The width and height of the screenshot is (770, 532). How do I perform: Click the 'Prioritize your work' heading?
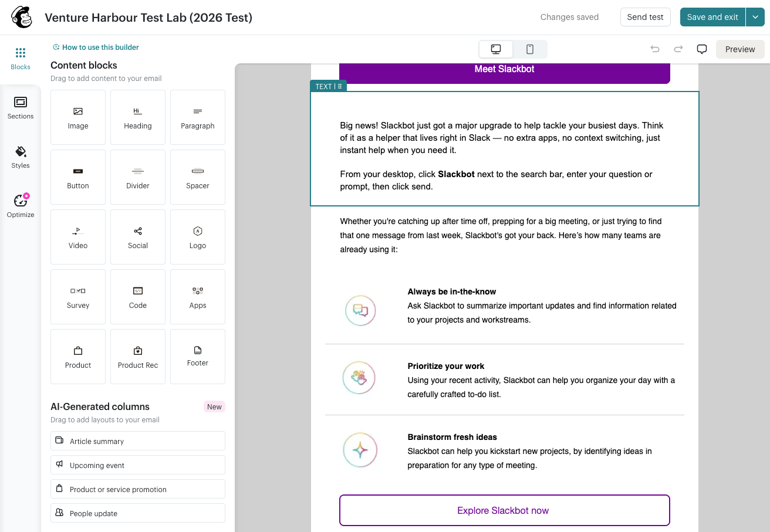[x=446, y=366]
